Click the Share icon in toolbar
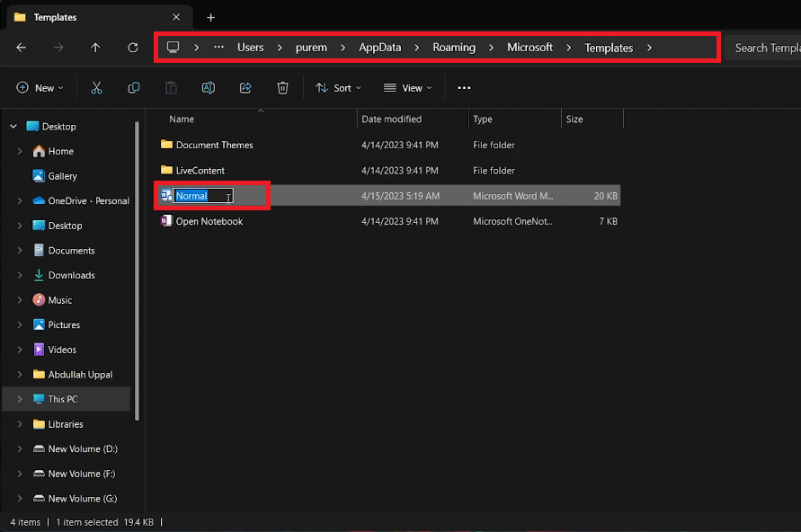Screen dimensions: 801x532 pyautogui.click(x=245, y=88)
